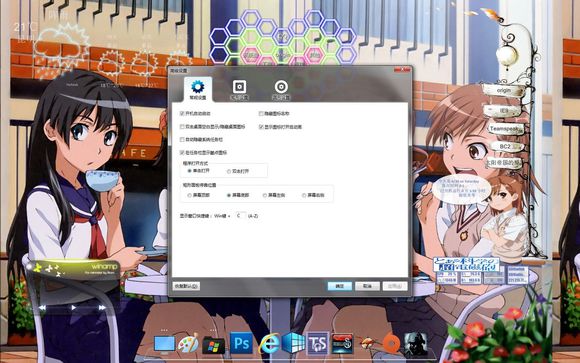The width and height of the screenshot is (580, 363).
Task: Open the TeamSpeak dock icon
Action: coord(318,343)
